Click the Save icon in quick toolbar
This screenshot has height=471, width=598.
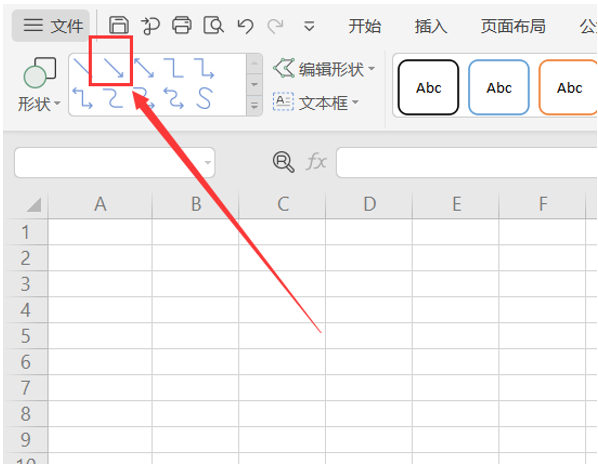click(x=119, y=26)
